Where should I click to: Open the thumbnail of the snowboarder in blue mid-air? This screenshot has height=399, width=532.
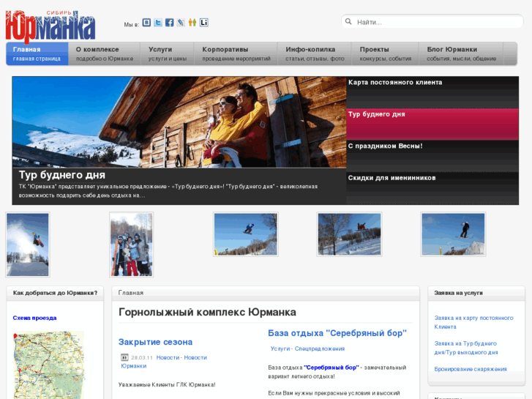[x=246, y=234]
